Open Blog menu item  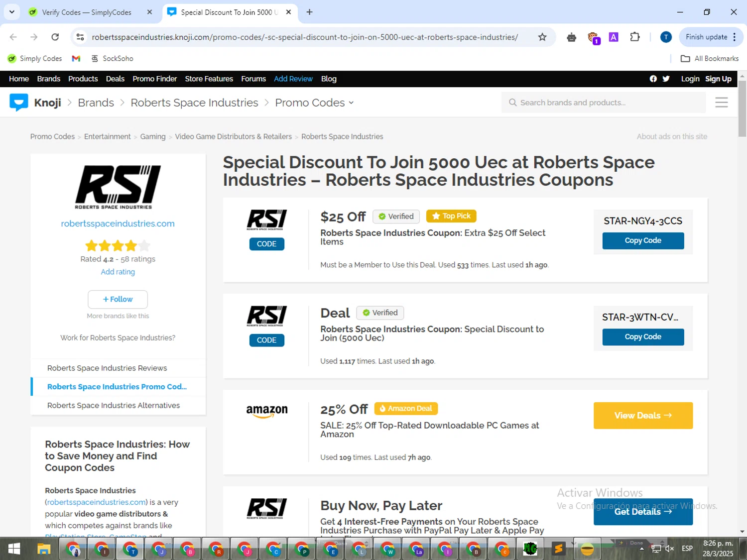(329, 79)
